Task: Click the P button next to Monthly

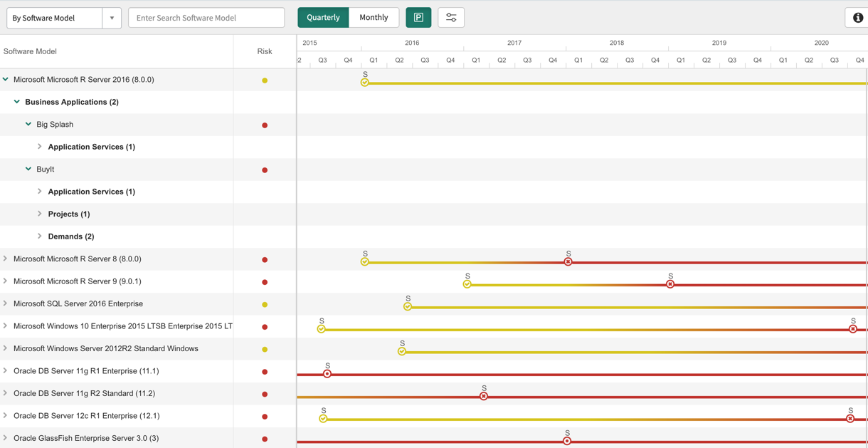Action: coord(418,18)
